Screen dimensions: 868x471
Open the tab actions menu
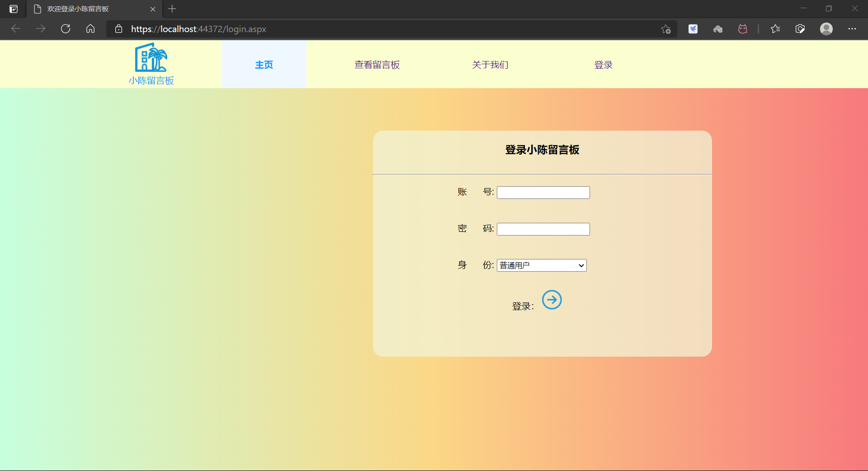pos(14,9)
